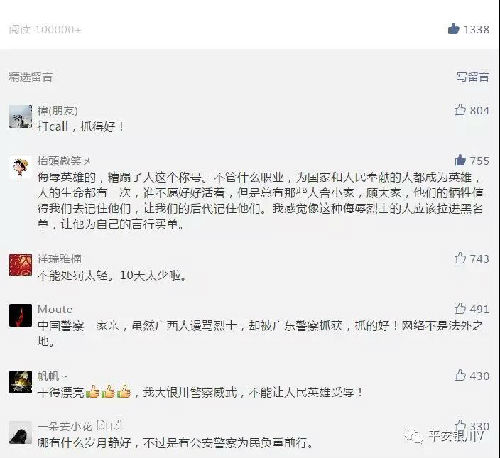Image resolution: width=500 pixels, height=458 pixels.
Task: Click the 精选留言 section header
Action: (x=31, y=77)
